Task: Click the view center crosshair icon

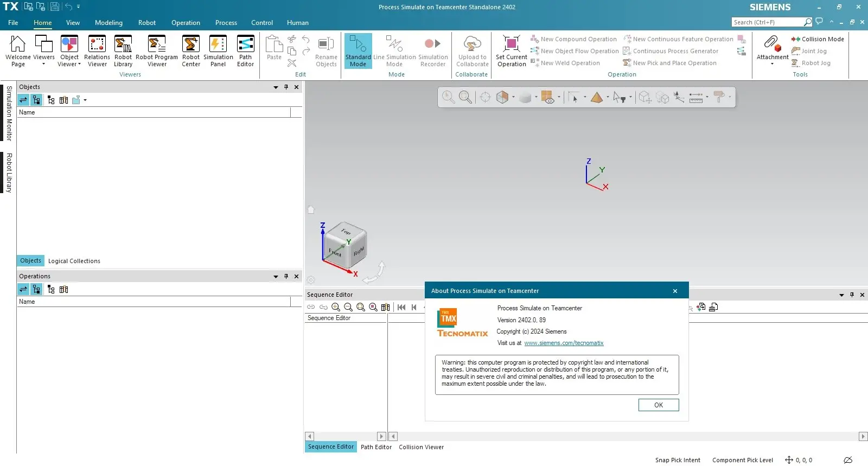Action: click(485, 97)
